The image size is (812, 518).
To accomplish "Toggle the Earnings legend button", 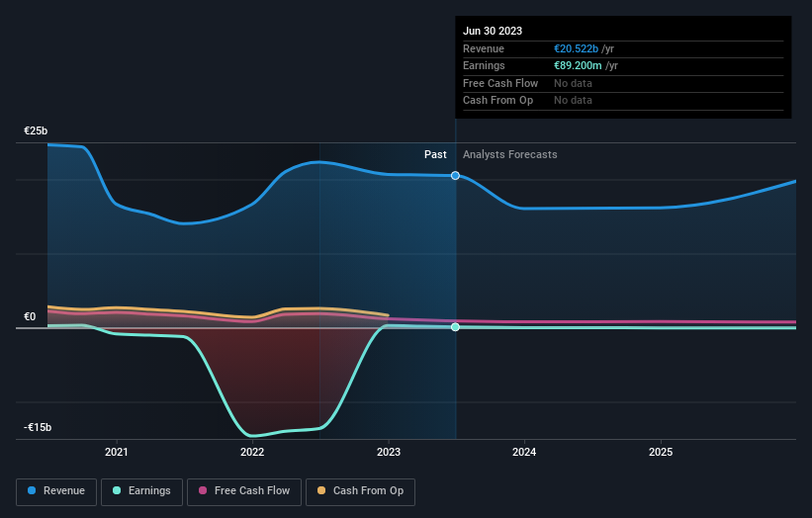I will [141, 491].
